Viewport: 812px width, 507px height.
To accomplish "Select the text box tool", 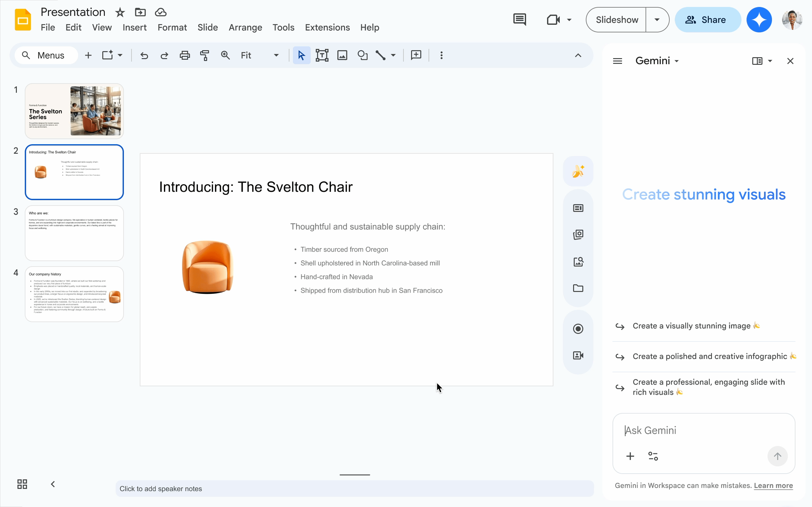I will click(321, 55).
